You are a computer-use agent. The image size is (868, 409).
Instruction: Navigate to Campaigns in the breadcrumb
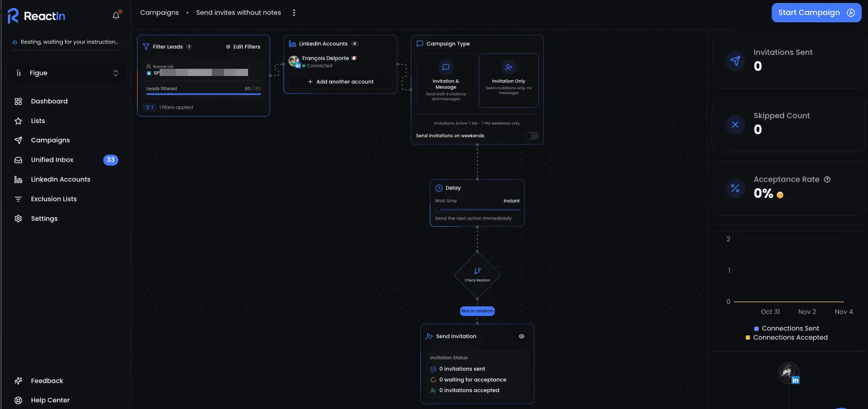[x=159, y=12]
